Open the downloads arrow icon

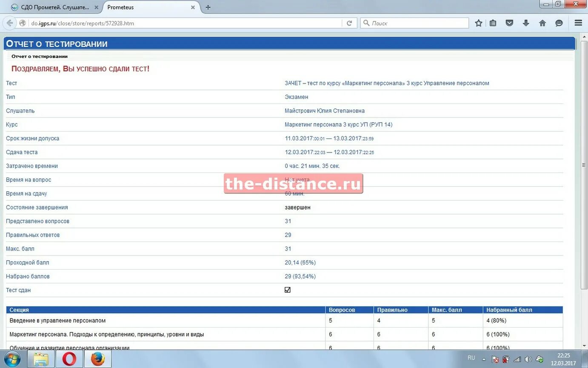(526, 23)
